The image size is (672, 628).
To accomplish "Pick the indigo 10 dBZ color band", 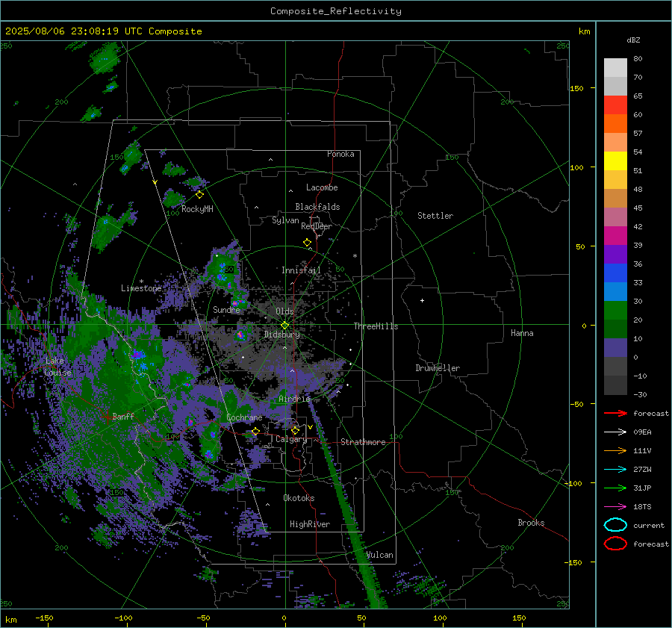I will [615, 347].
